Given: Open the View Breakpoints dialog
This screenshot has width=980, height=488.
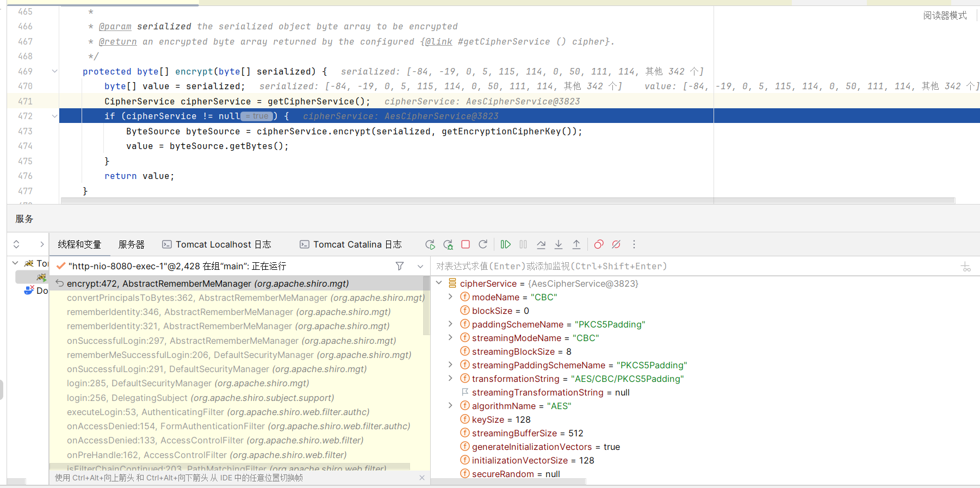Looking at the screenshot, I should [599, 244].
